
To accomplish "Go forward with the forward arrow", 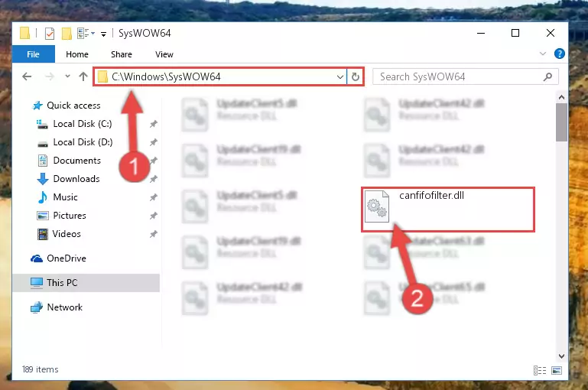I will point(49,76).
